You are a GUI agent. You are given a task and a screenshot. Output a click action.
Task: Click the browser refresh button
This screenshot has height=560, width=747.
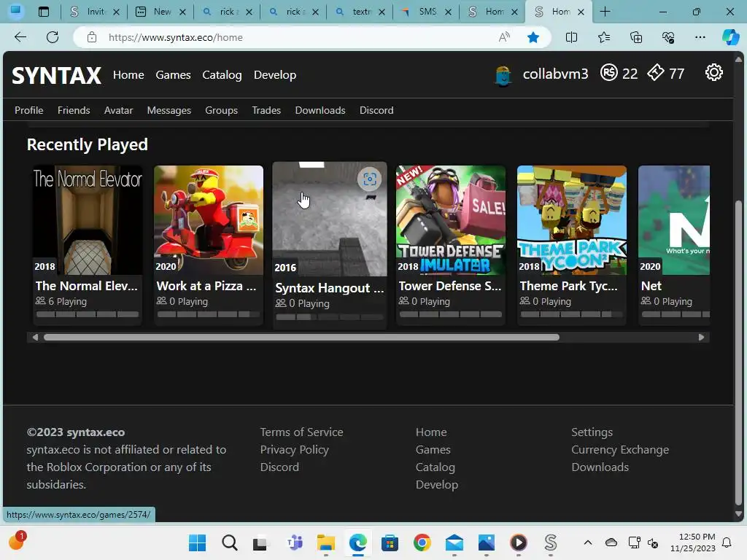click(x=53, y=37)
